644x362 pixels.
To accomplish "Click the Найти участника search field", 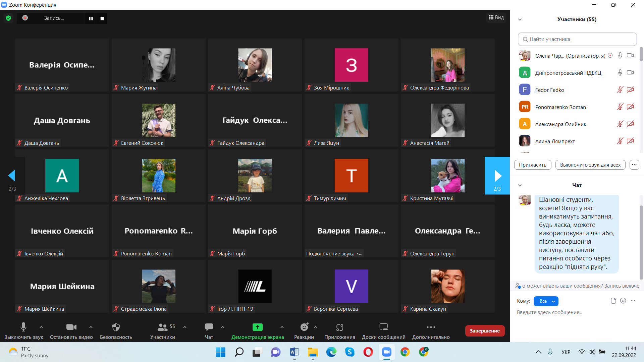I will (x=577, y=39).
